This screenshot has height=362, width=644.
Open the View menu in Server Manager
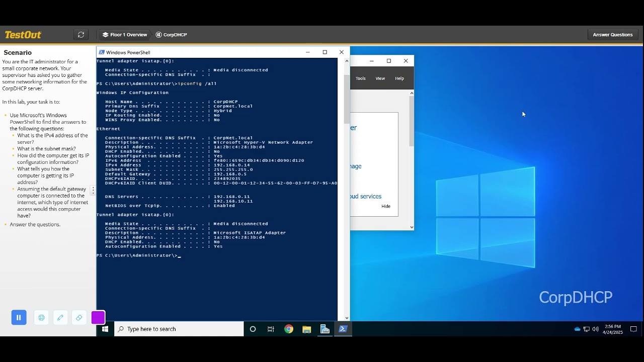[x=380, y=78]
